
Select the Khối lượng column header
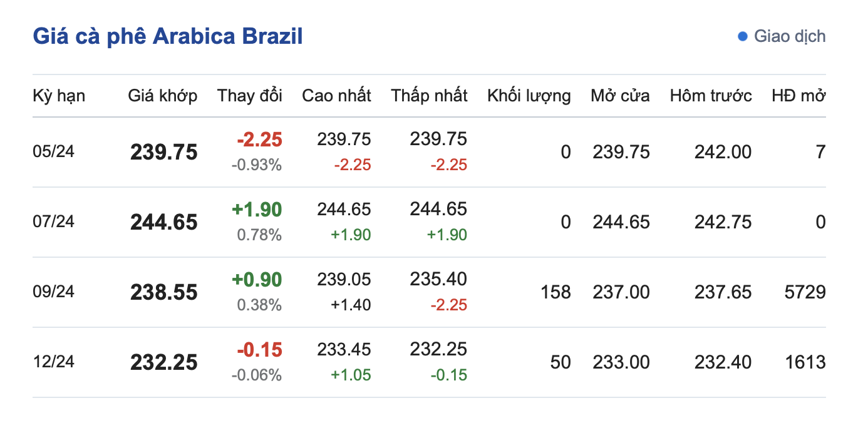click(529, 96)
